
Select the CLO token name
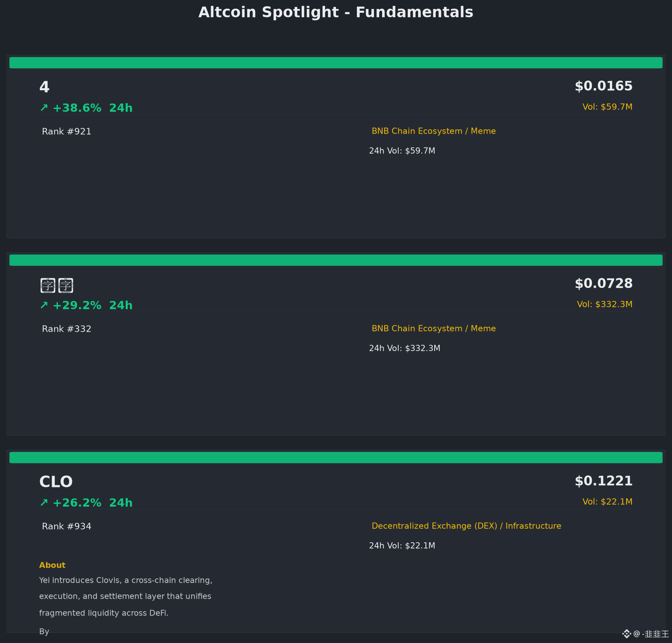click(x=56, y=482)
